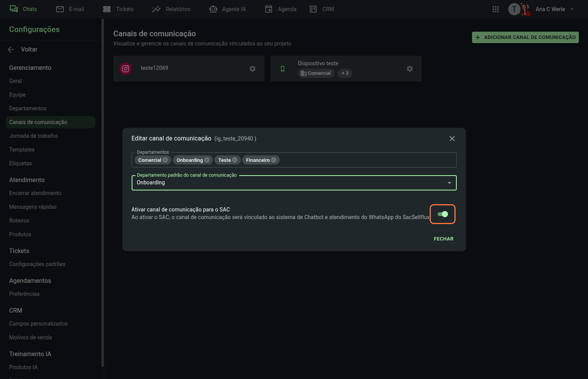The image size is (588, 379).
Task: Open Jornada de trabalho in sidebar
Action: (x=34, y=136)
